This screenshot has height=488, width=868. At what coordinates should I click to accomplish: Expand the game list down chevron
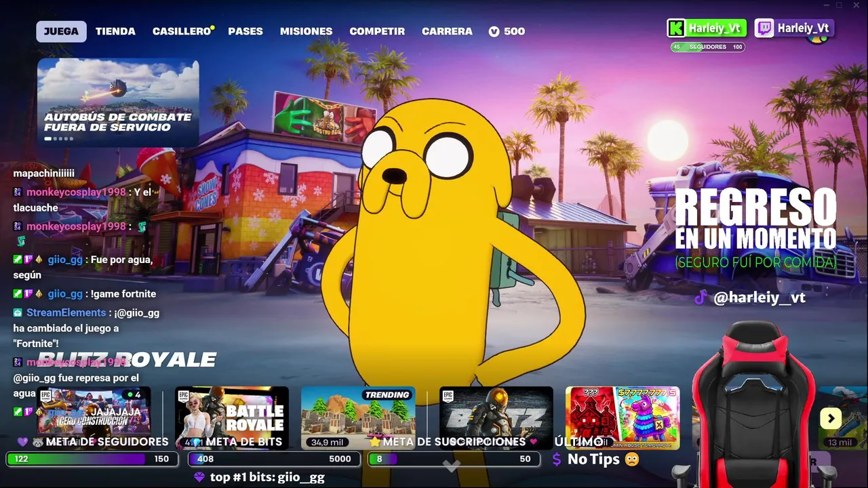tap(452, 466)
